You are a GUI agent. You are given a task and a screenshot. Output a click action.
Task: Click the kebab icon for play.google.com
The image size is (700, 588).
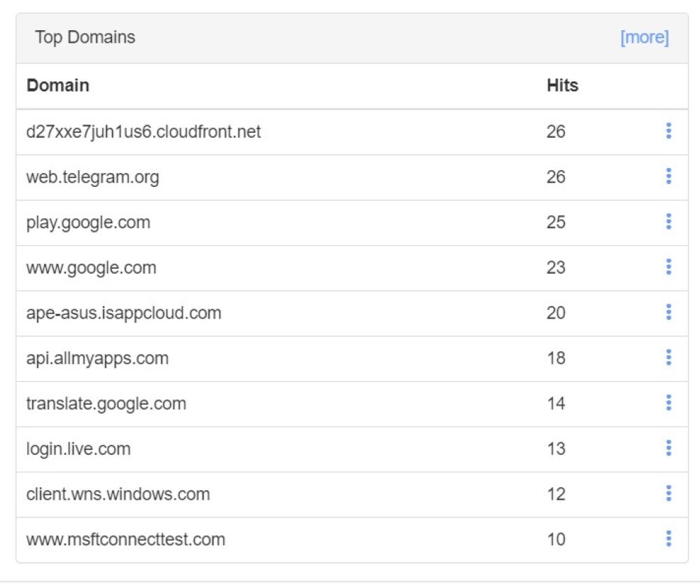(668, 222)
